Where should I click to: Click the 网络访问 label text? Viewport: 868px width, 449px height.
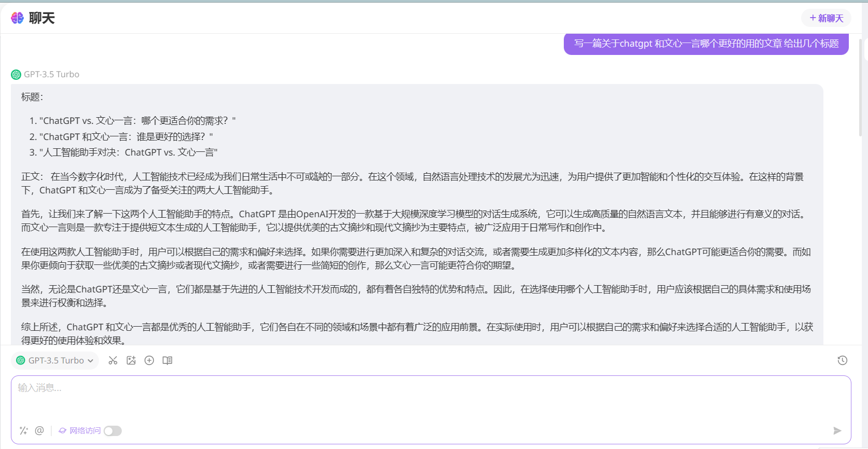click(85, 431)
